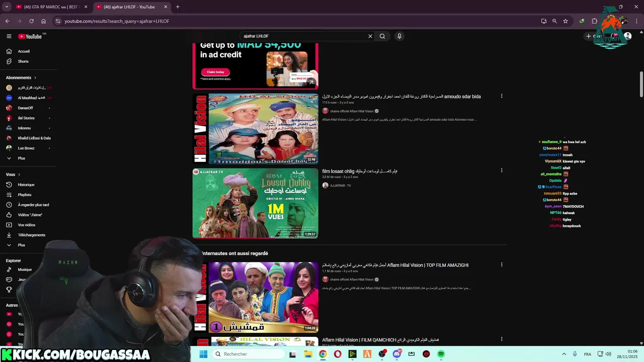Click Claim today on the ad banner
The width and height of the screenshot is (644, 362).
click(215, 72)
